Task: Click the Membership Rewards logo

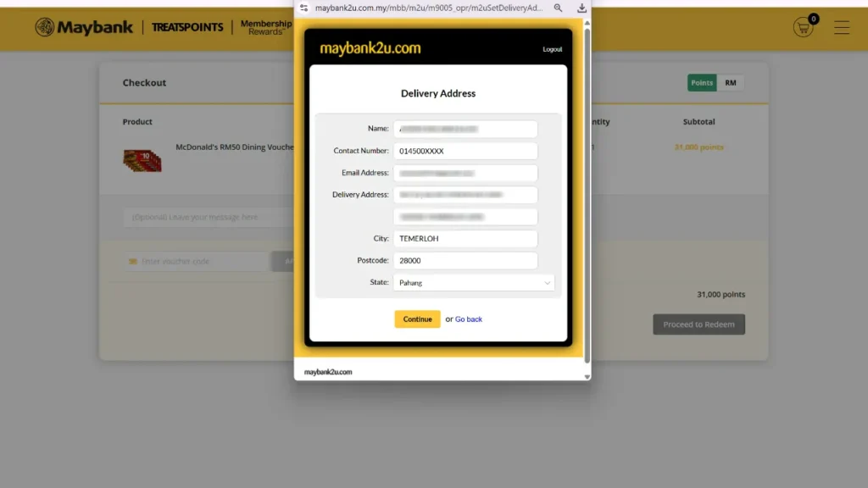Action: [265, 27]
